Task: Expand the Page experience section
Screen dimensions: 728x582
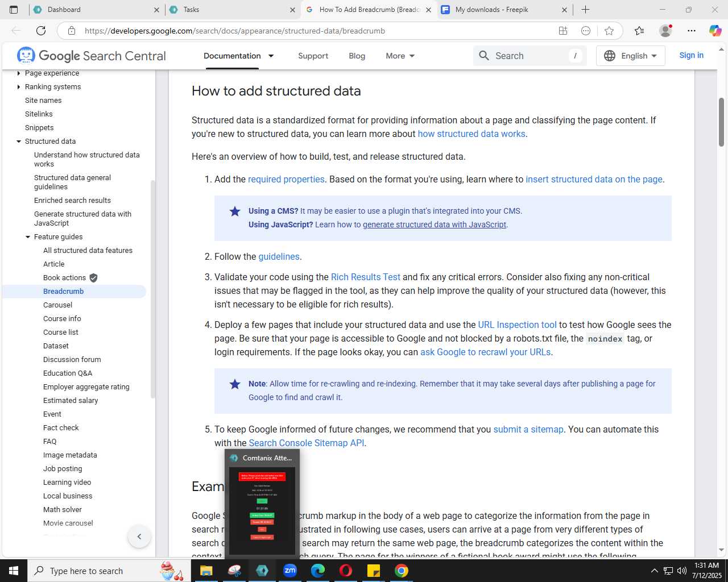Action: tap(19, 73)
